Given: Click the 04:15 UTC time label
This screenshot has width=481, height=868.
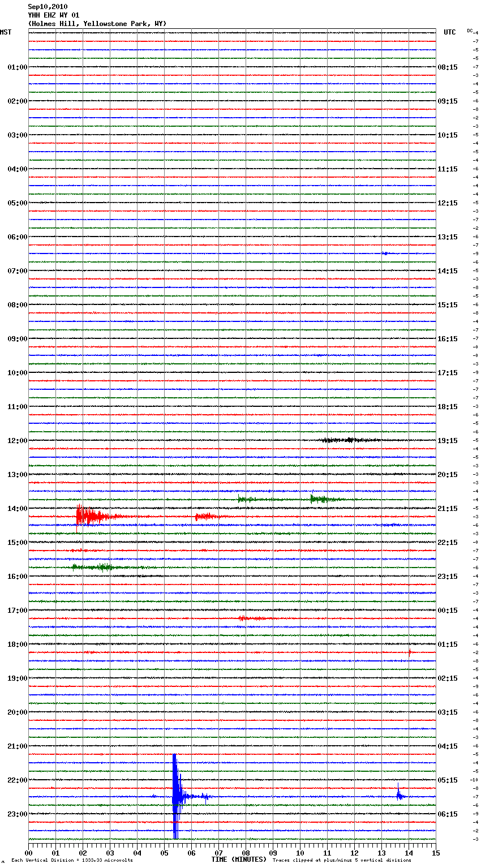Looking at the screenshot, I should (x=448, y=746).
